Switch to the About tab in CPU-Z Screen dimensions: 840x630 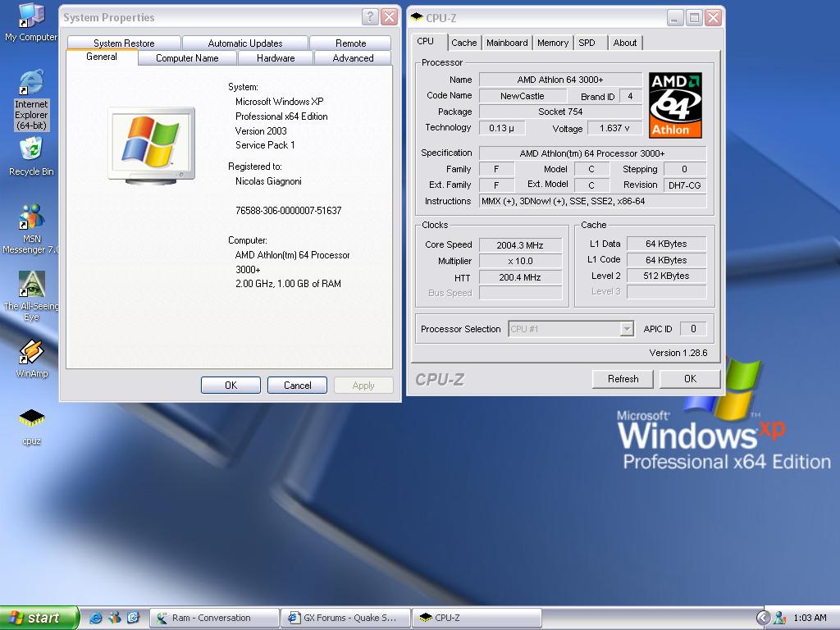click(624, 43)
